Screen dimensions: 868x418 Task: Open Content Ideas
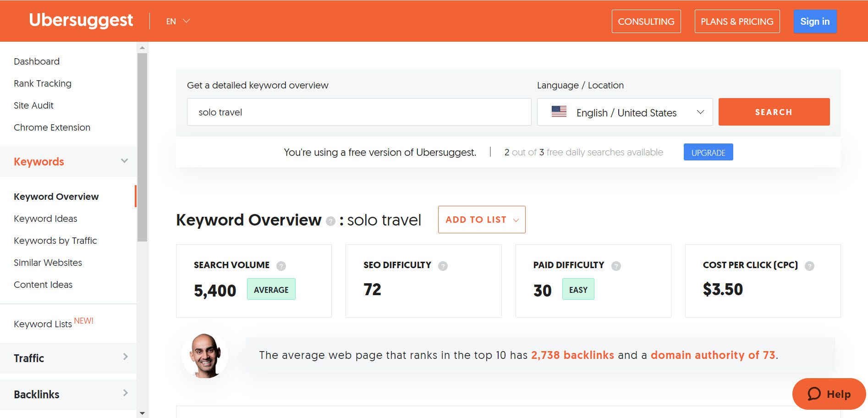[43, 285]
